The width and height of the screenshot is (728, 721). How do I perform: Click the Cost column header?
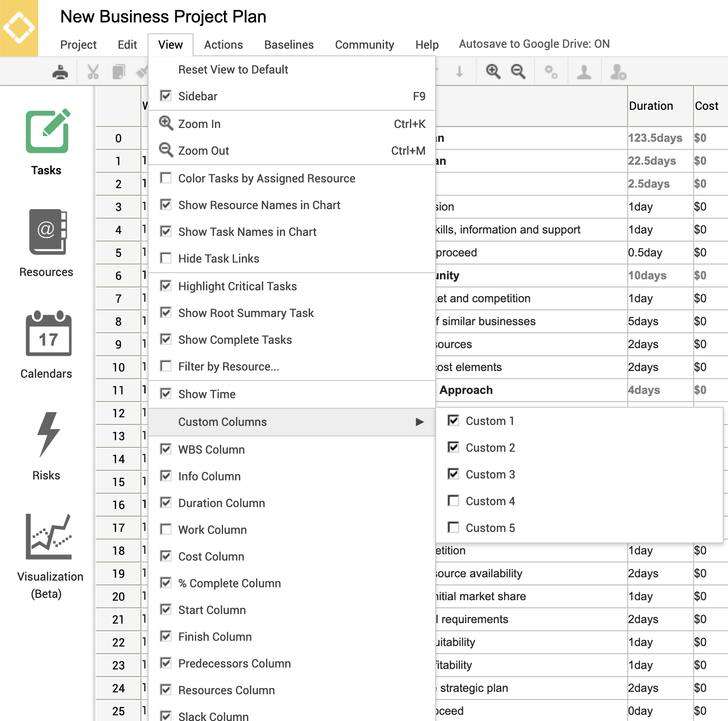[x=711, y=106]
